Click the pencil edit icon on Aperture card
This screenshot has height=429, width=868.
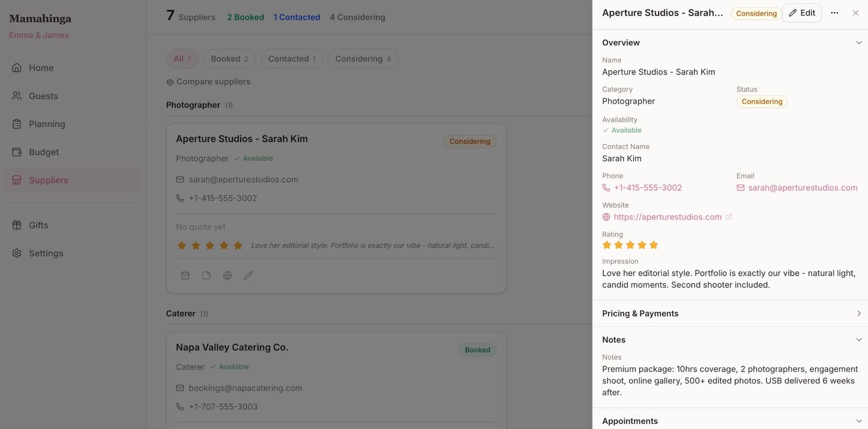248,275
